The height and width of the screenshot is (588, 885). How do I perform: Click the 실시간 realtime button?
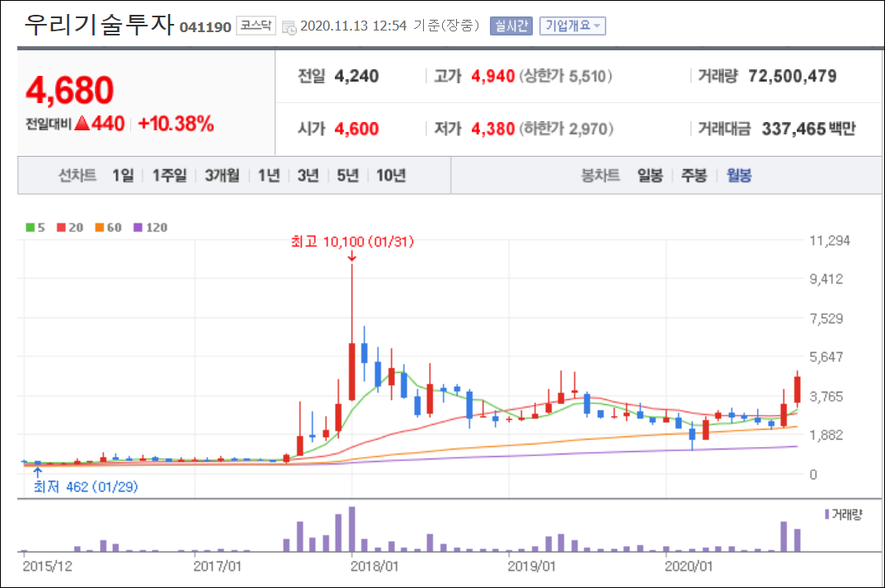(x=511, y=26)
